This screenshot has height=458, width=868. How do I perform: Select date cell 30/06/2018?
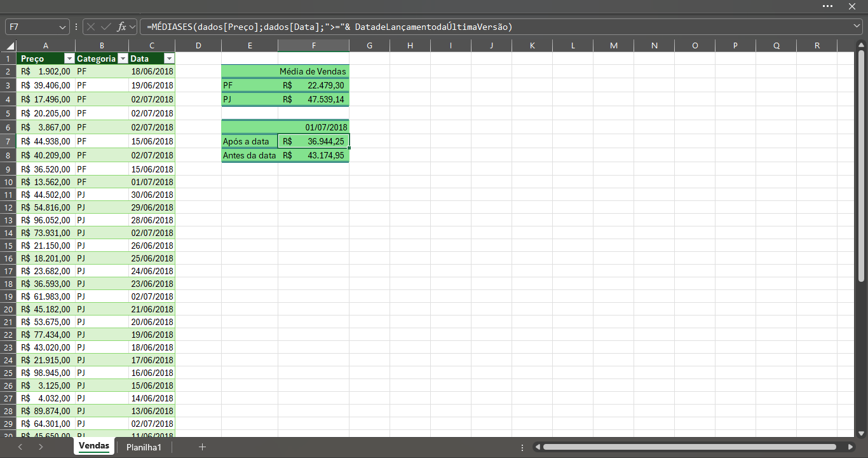(152, 195)
